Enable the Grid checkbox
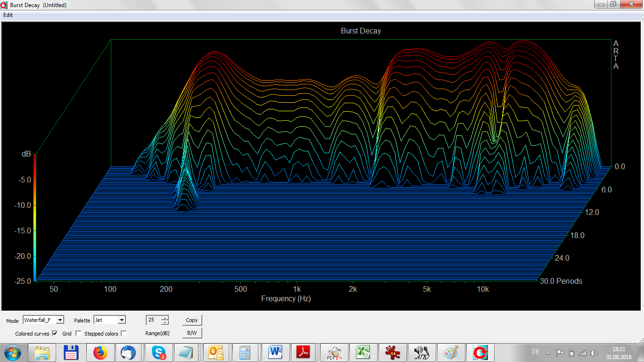The image size is (644, 362). [78, 334]
